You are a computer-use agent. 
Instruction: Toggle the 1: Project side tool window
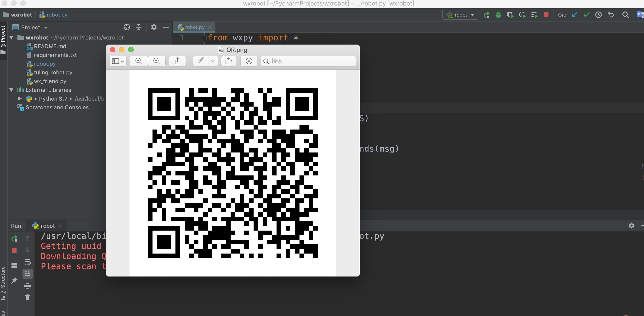3,40
